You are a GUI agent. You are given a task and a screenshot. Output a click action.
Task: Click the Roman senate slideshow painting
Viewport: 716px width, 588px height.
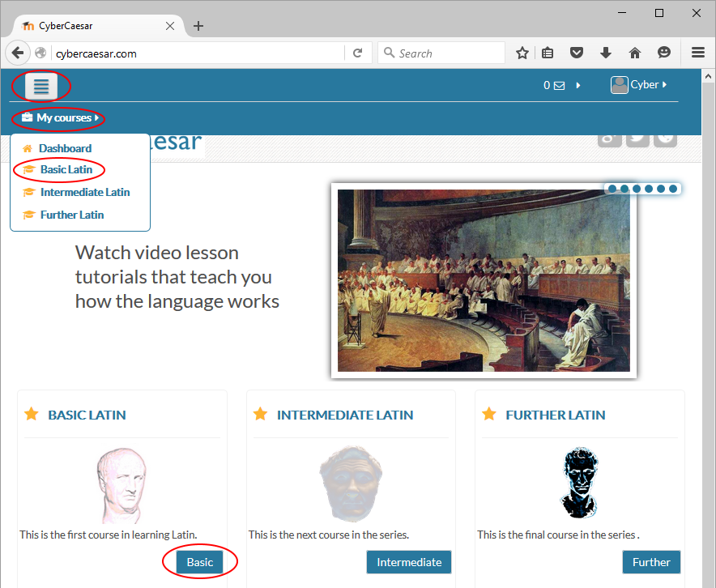point(484,281)
